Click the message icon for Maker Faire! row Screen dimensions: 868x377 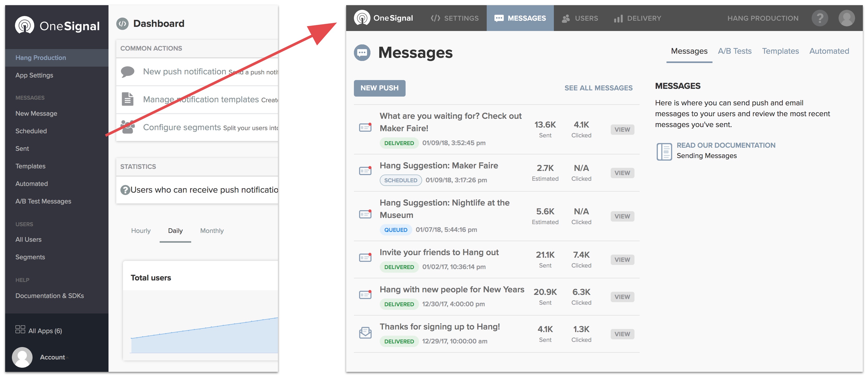[x=365, y=127]
